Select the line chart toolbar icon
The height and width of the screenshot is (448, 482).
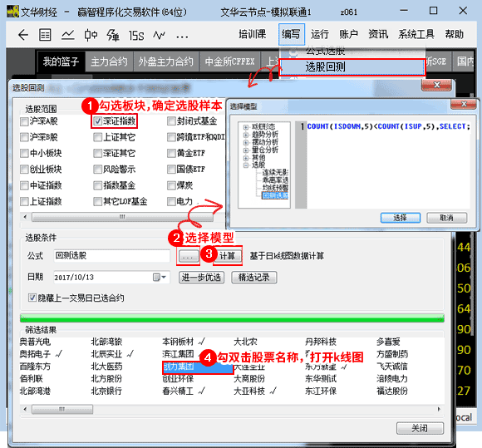[67, 35]
